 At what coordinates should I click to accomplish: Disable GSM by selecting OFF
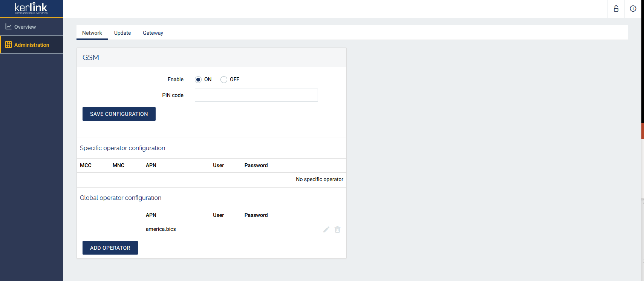click(x=224, y=80)
